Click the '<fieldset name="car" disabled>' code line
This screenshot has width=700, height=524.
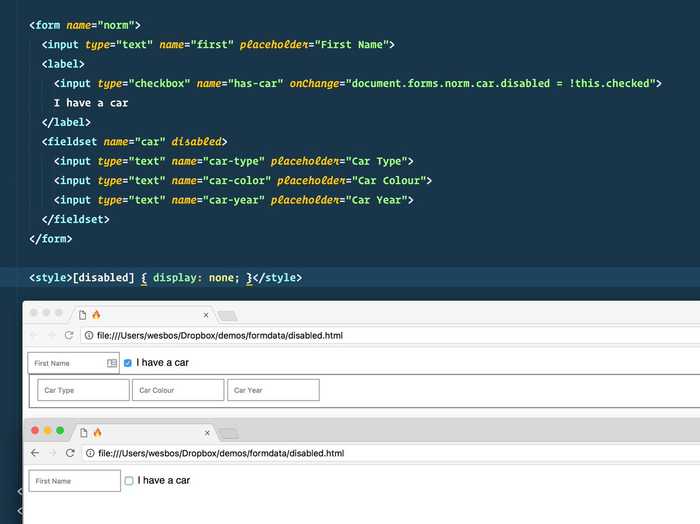[134, 141]
